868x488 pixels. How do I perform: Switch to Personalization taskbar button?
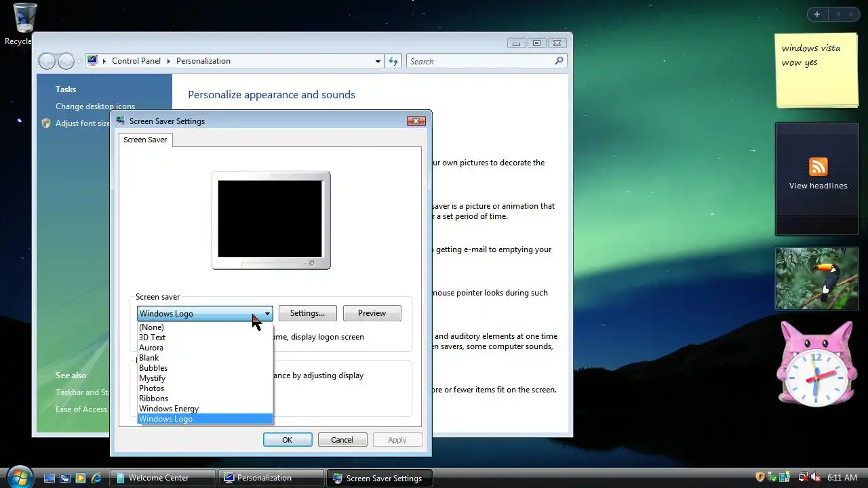[271, 478]
